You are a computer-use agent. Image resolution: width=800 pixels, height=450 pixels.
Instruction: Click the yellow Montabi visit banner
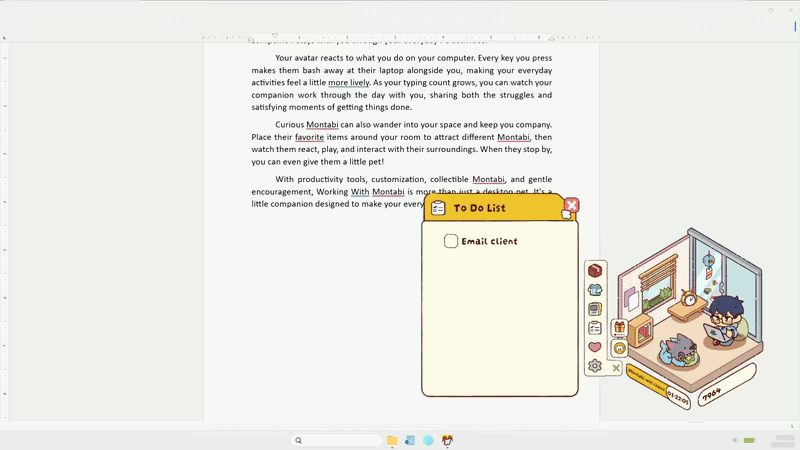[x=646, y=381]
